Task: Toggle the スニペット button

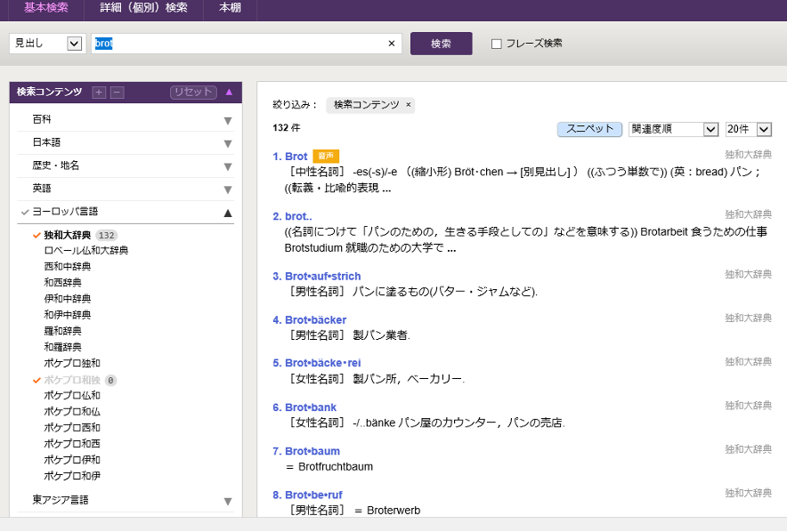Action: pos(589,129)
